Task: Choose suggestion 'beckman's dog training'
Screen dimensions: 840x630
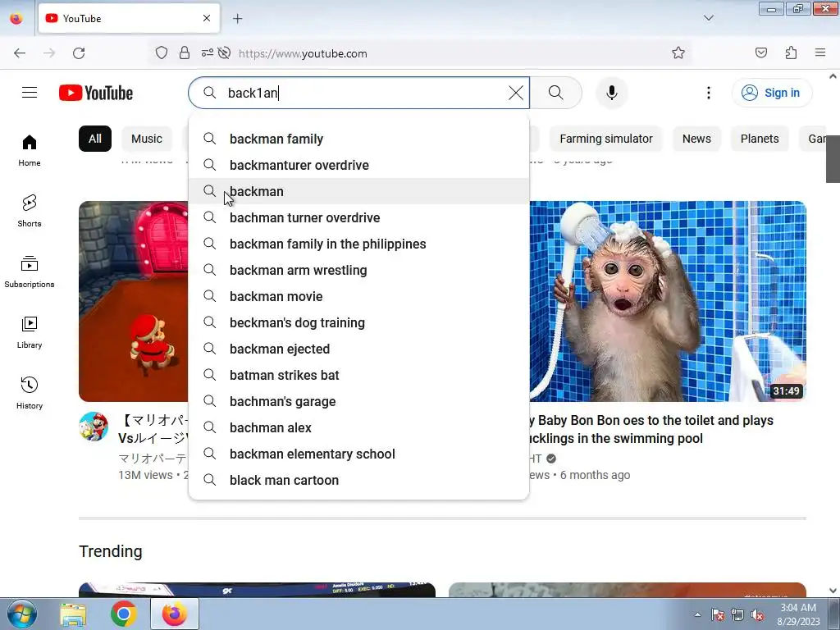Action: click(359, 322)
